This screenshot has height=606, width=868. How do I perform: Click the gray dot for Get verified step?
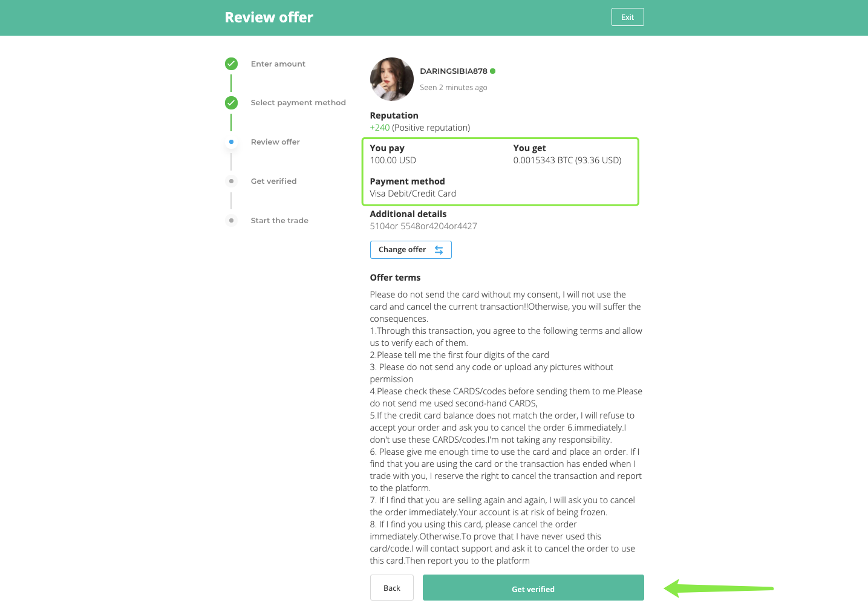[231, 181]
